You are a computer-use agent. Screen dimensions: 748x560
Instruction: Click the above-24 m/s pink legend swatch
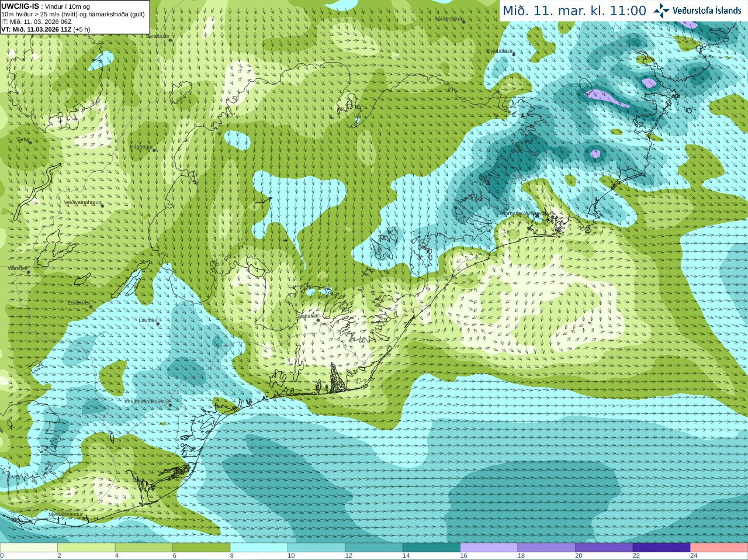point(719,548)
